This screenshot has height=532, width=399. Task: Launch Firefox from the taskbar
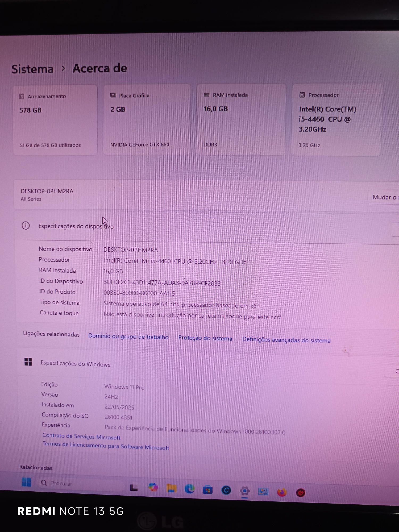point(282,492)
